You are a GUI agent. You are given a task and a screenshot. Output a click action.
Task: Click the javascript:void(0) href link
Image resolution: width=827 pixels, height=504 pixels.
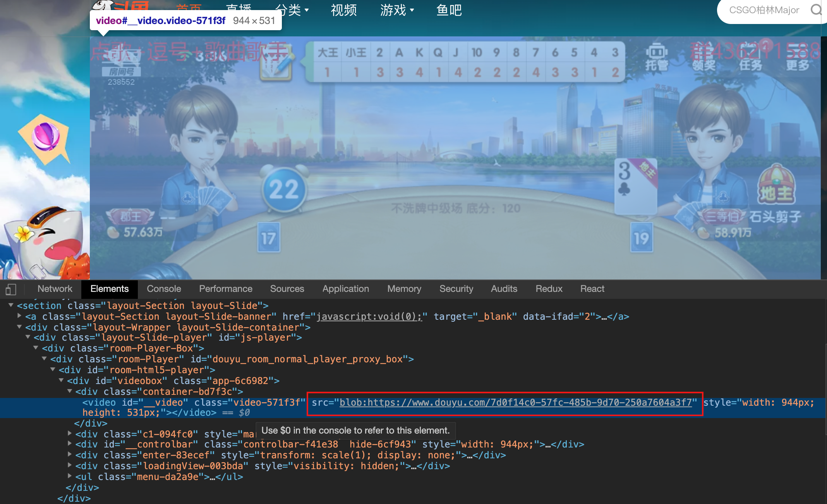click(x=369, y=317)
